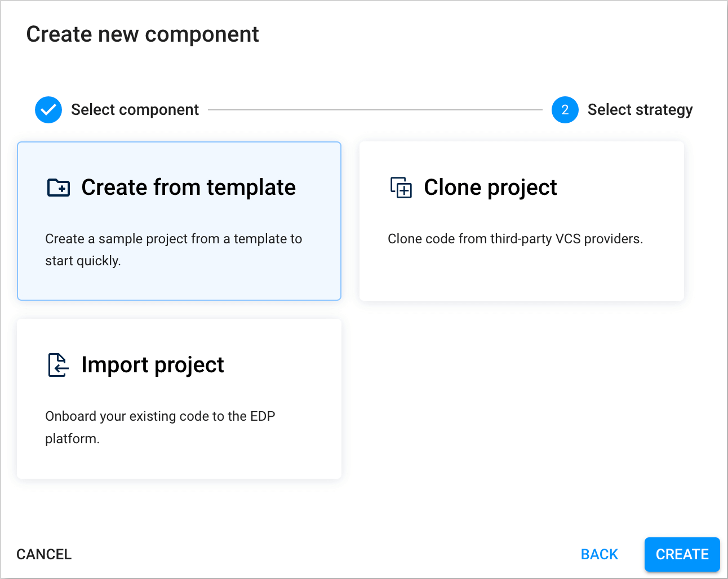Expand the Select strategy step
The image size is (728, 579).
(x=640, y=110)
